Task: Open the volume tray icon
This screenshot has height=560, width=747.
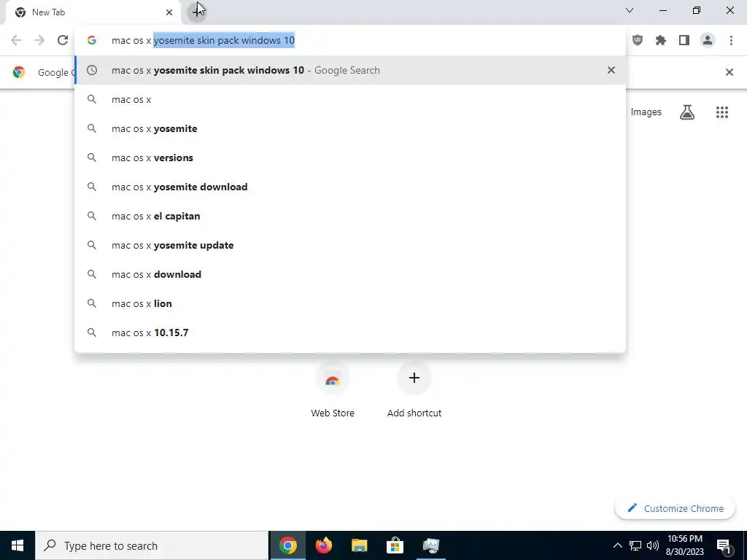Action: (653, 545)
